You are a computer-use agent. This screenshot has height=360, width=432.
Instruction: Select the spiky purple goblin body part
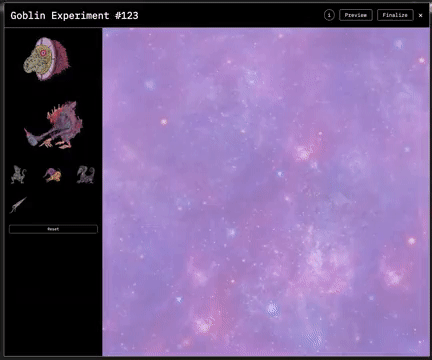54,125
